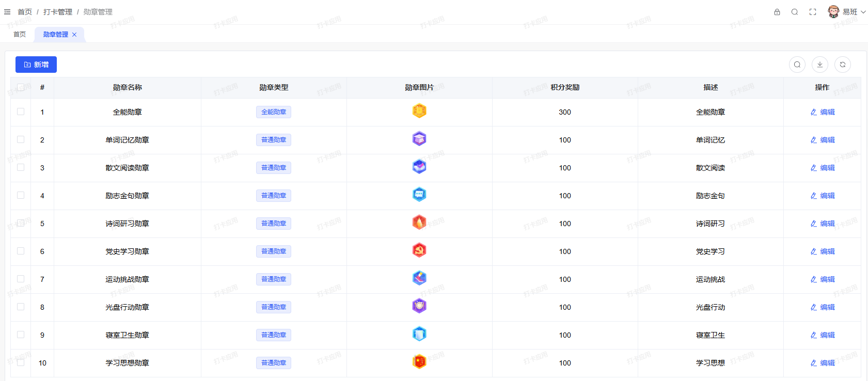Tick the select-all header checkbox
Screen dimensions: 868x381
coord(21,87)
